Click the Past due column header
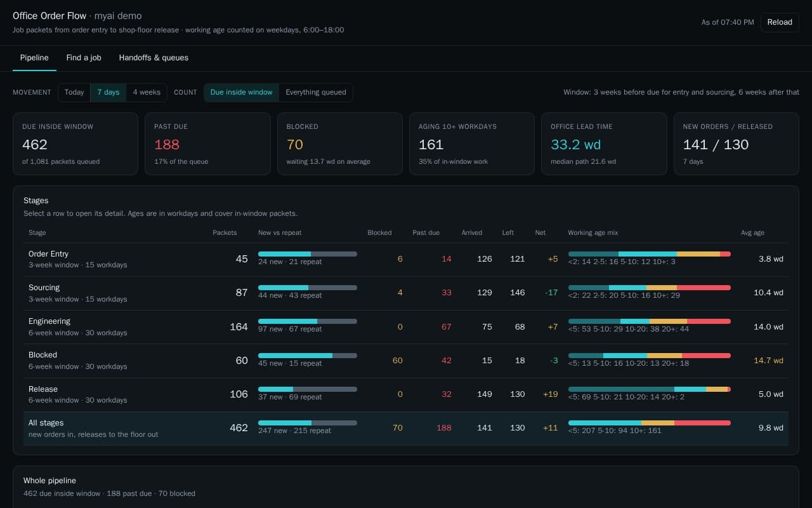The height and width of the screenshot is (508, 812). (x=426, y=232)
